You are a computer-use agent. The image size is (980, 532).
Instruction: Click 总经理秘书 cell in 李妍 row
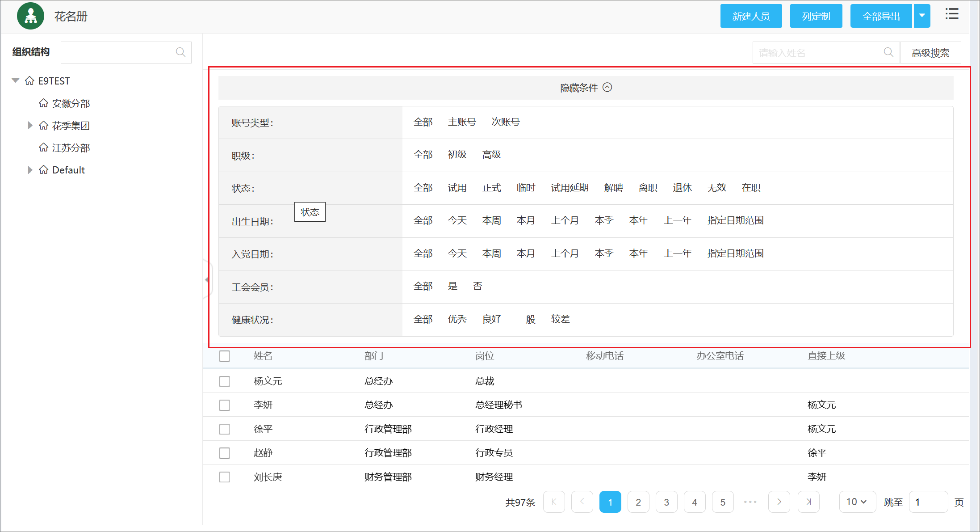tap(498, 405)
